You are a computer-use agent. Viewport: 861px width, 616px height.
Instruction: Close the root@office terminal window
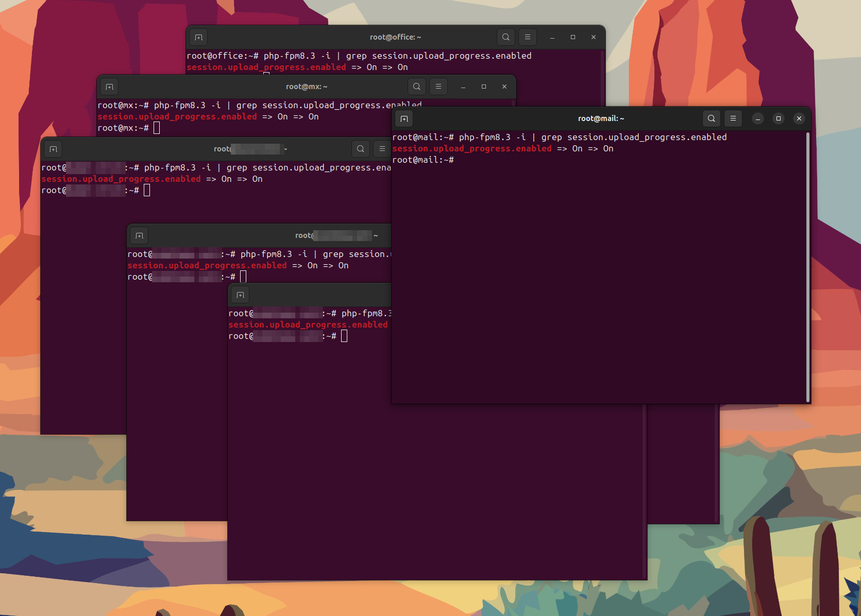[594, 37]
